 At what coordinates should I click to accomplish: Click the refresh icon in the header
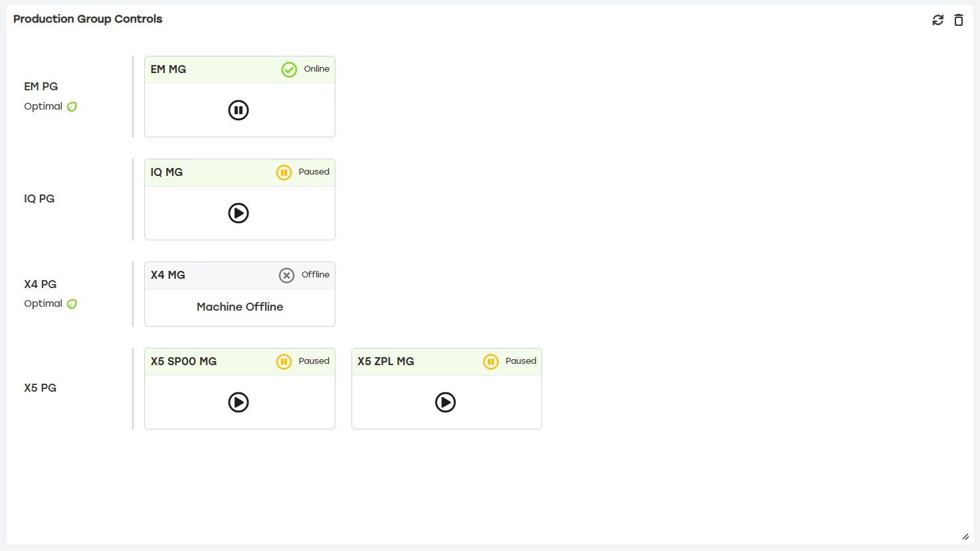(x=937, y=20)
